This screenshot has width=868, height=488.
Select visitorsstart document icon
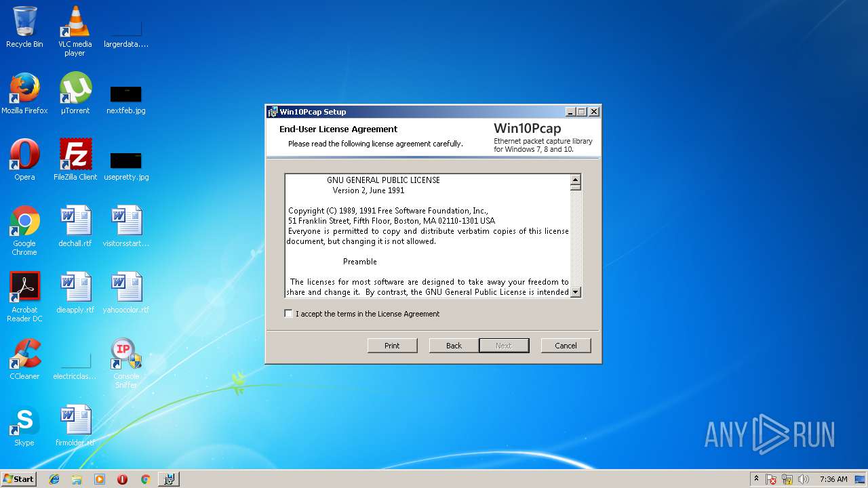coord(125,226)
